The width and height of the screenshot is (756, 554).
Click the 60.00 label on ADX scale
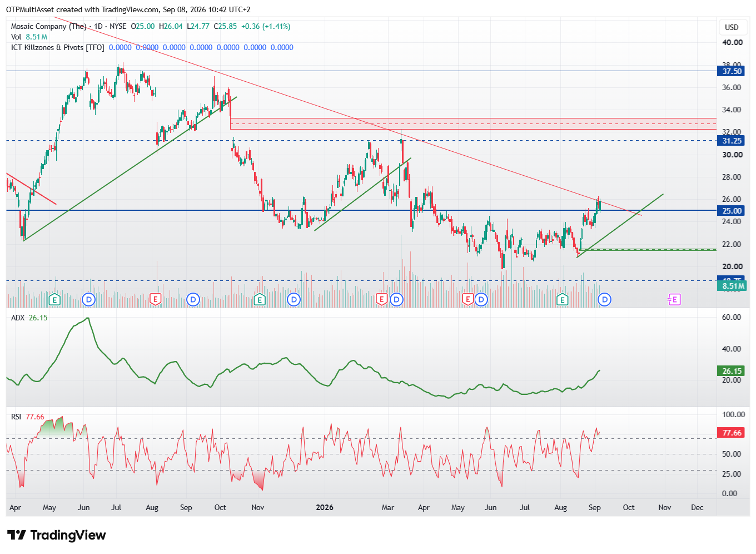tap(732, 317)
